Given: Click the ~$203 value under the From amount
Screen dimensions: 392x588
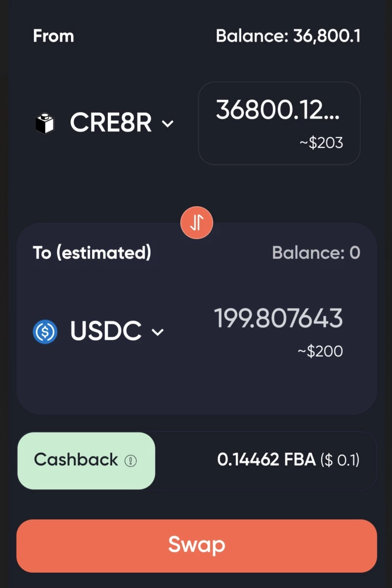Looking at the screenshot, I should [321, 143].
